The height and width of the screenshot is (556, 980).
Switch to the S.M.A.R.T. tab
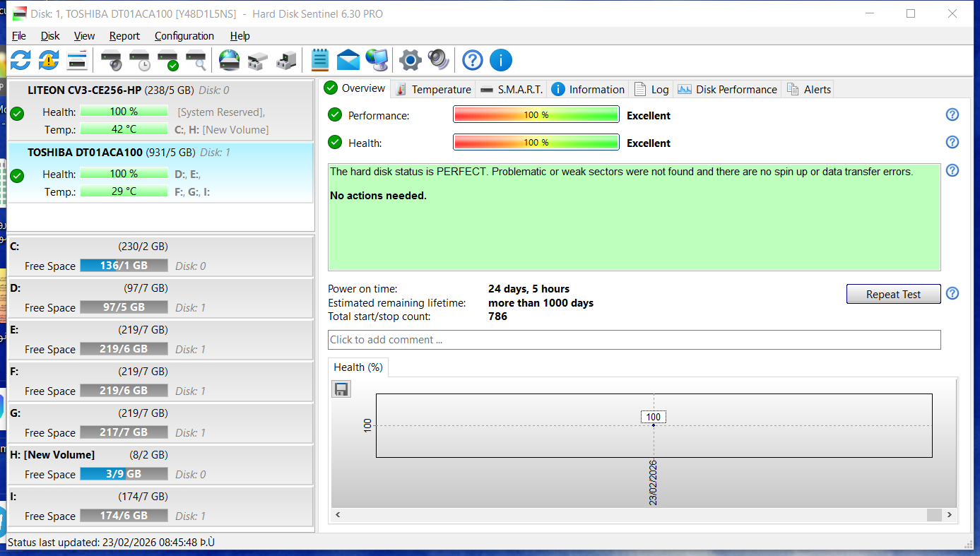pos(512,89)
